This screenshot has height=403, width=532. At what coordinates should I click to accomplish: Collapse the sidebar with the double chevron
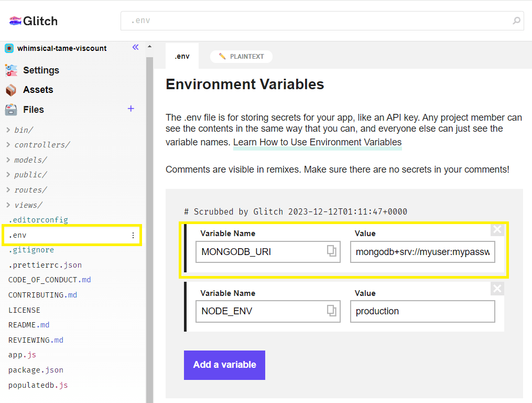(135, 47)
